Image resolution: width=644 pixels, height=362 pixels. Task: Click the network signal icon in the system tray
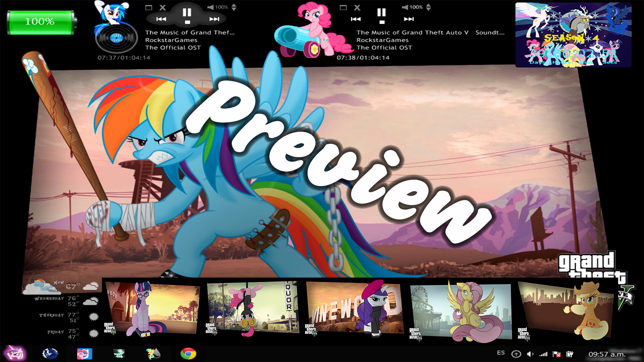(543, 354)
